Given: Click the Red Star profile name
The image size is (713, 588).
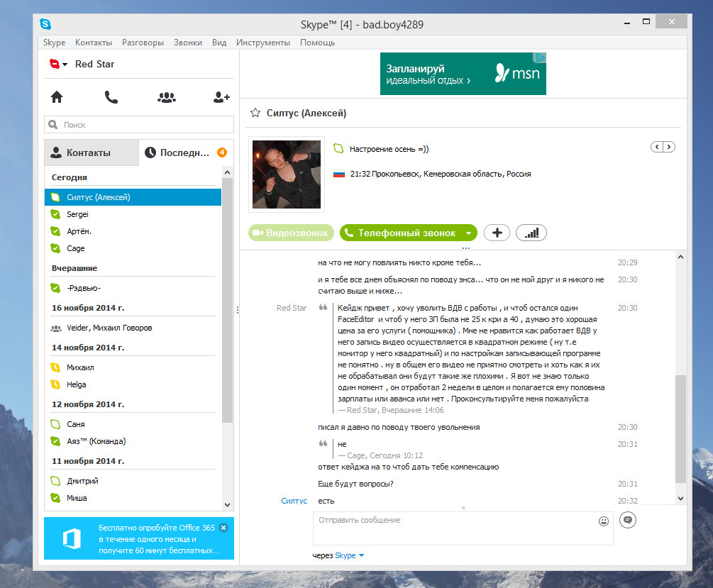Looking at the screenshot, I should click(x=94, y=64).
